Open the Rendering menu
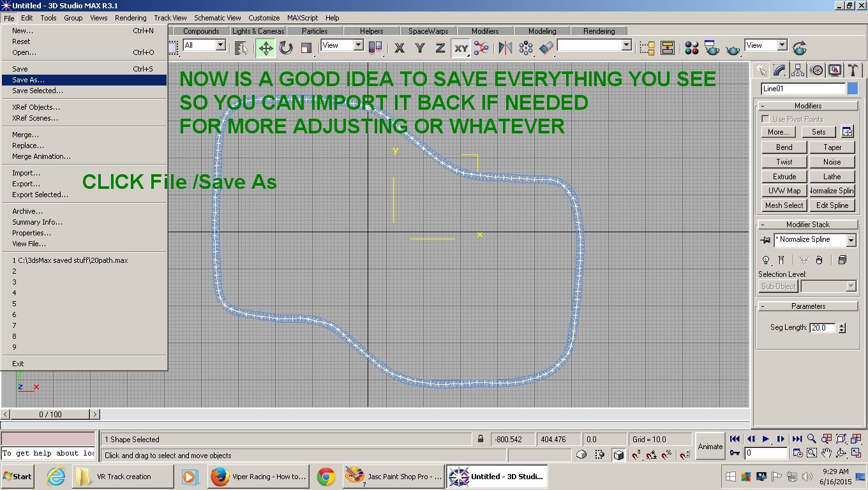This screenshot has height=490, width=868. click(x=131, y=18)
